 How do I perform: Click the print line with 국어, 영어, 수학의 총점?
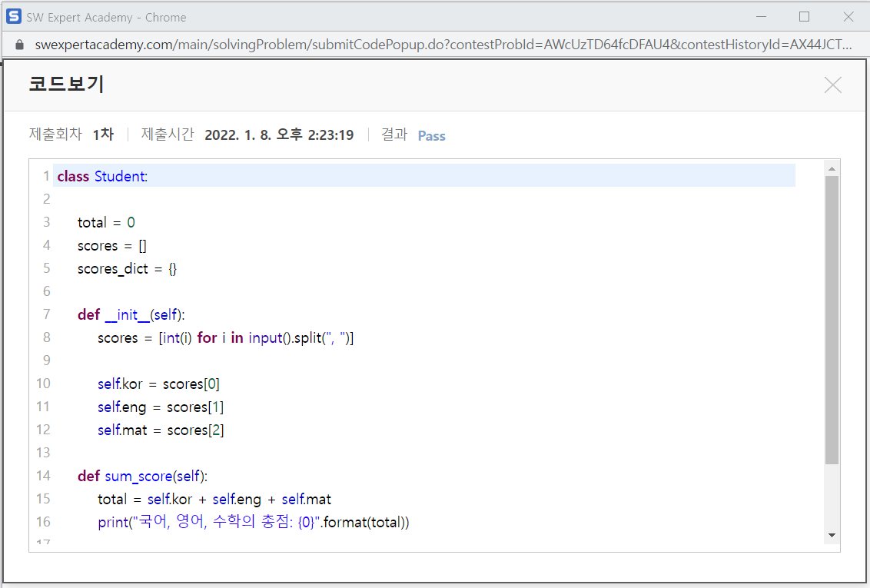pos(253,522)
